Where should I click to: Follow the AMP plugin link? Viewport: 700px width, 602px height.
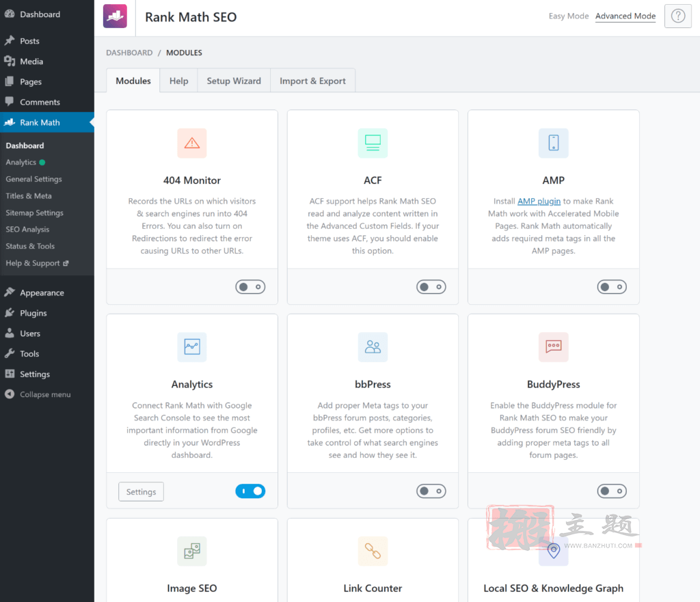pyautogui.click(x=539, y=202)
